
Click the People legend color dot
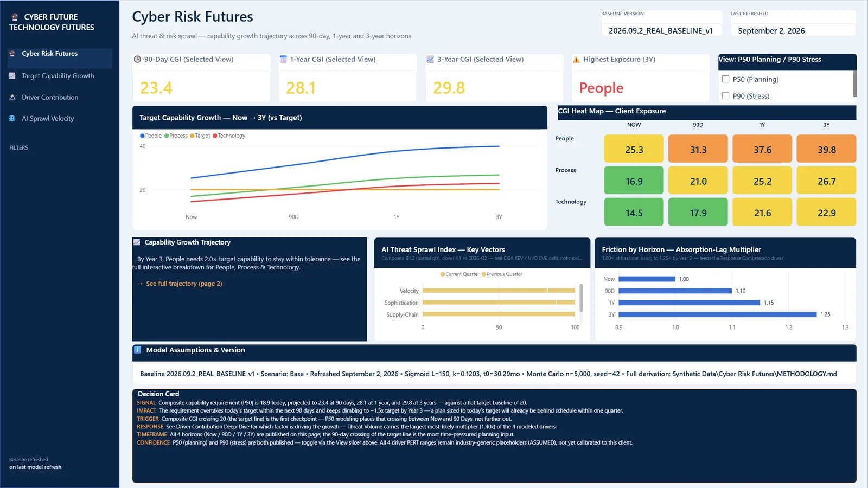142,136
